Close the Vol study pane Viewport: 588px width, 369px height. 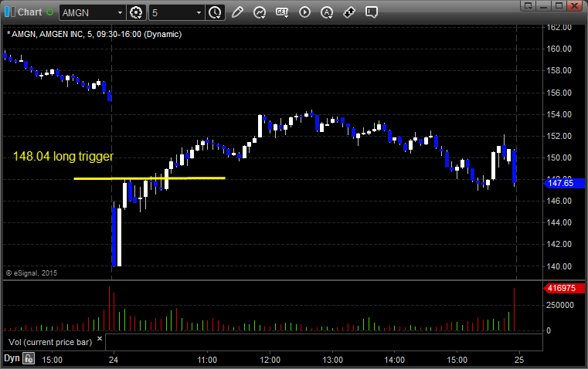coord(100,339)
